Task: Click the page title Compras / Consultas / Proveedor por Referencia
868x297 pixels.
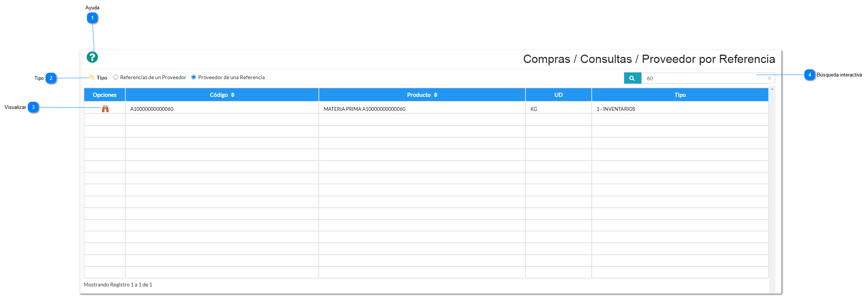Action: [649, 59]
